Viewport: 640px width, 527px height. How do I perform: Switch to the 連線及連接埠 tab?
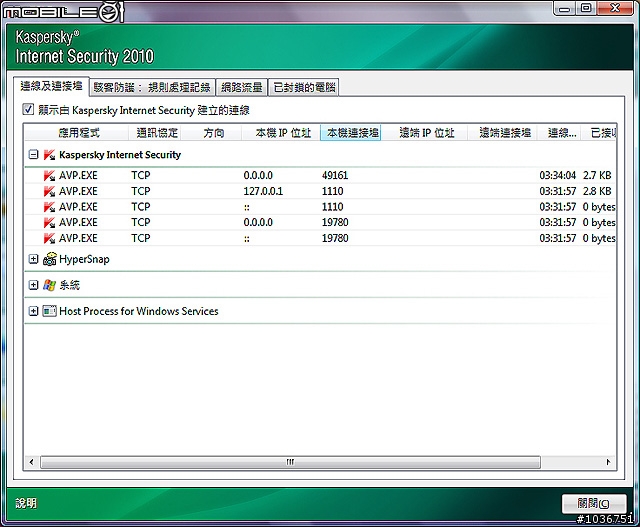pos(51,86)
